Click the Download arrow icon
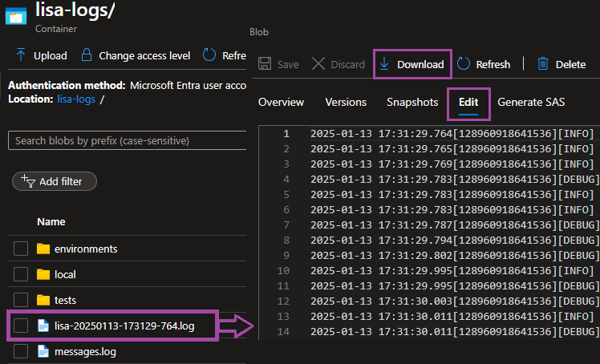Viewport: 600px width, 364px height. click(384, 64)
